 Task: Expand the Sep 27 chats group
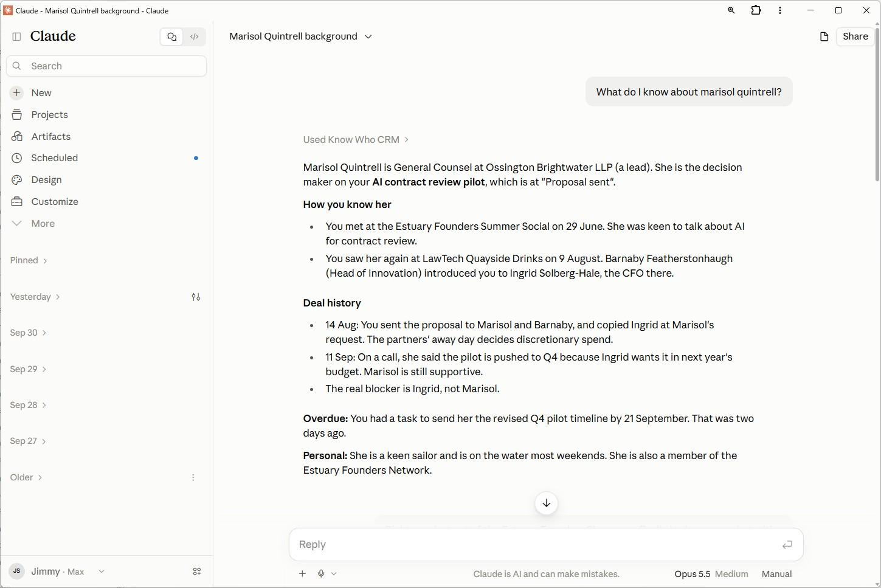[28, 441]
